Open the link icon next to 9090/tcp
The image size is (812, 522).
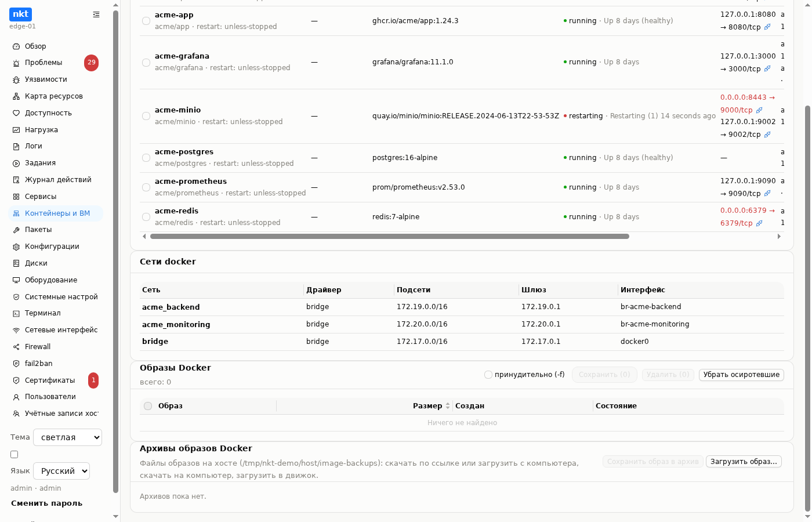point(767,194)
